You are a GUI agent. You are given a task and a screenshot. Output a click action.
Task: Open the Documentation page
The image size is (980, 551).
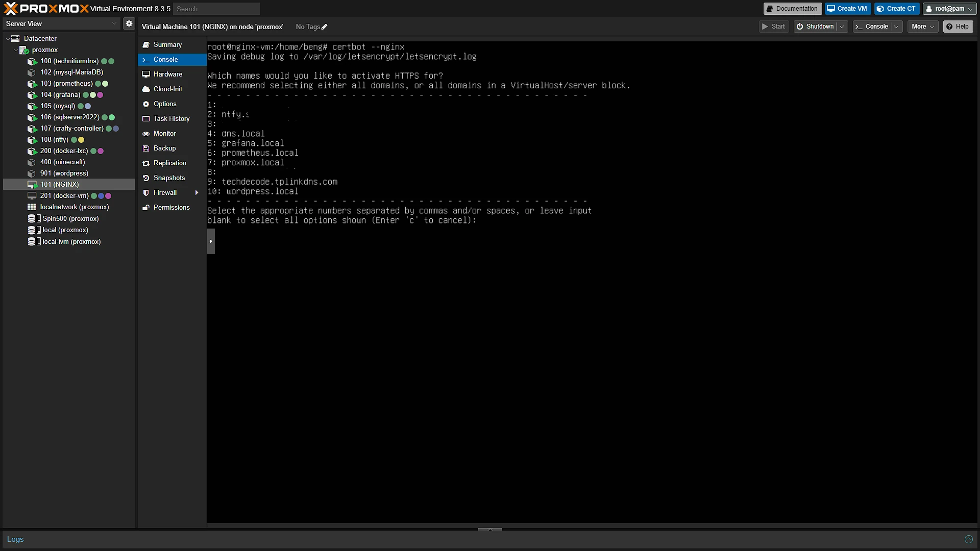click(x=792, y=9)
